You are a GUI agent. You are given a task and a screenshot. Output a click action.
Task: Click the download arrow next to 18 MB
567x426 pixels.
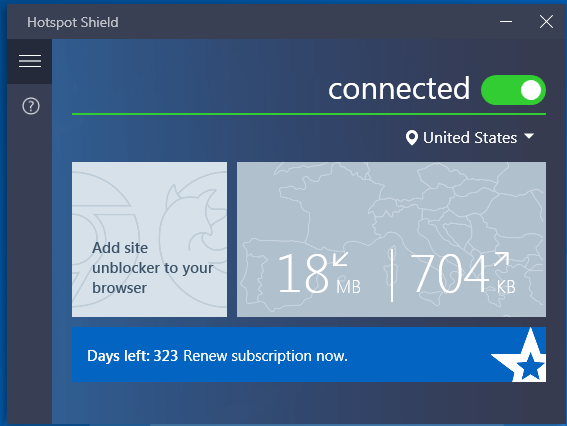coord(340,259)
